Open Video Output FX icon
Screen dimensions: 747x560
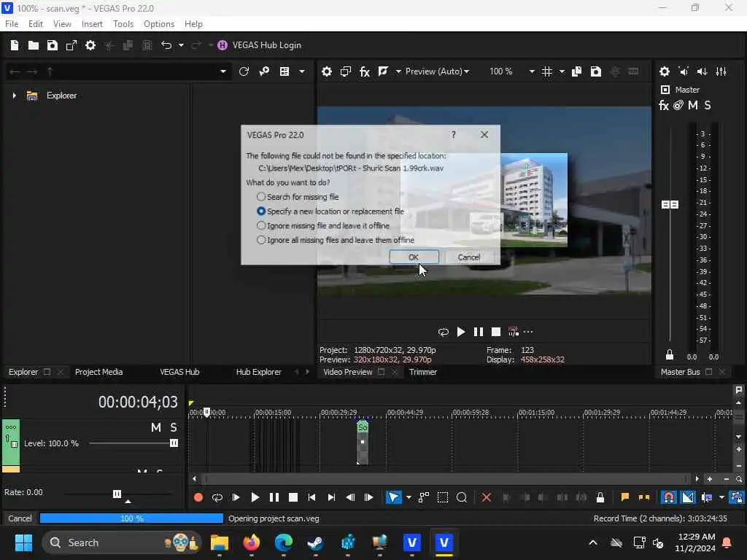pyautogui.click(x=365, y=71)
